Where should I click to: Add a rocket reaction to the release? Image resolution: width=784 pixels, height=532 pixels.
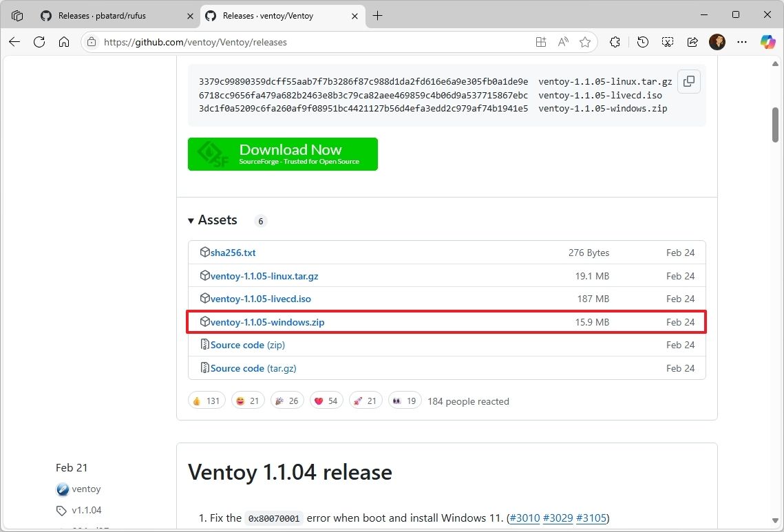click(x=365, y=401)
